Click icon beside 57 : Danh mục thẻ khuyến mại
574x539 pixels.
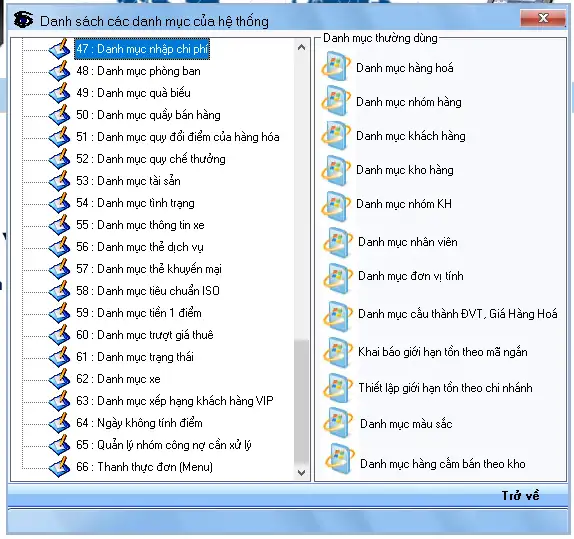tap(60, 269)
